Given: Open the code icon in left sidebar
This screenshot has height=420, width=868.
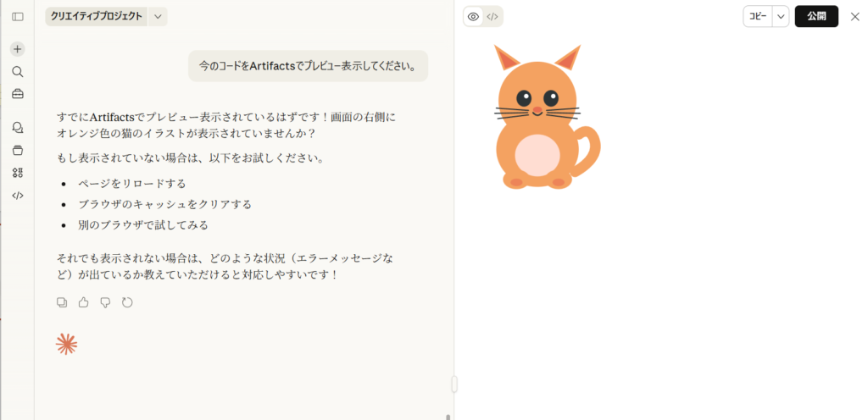Looking at the screenshot, I should [x=18, y=195].
